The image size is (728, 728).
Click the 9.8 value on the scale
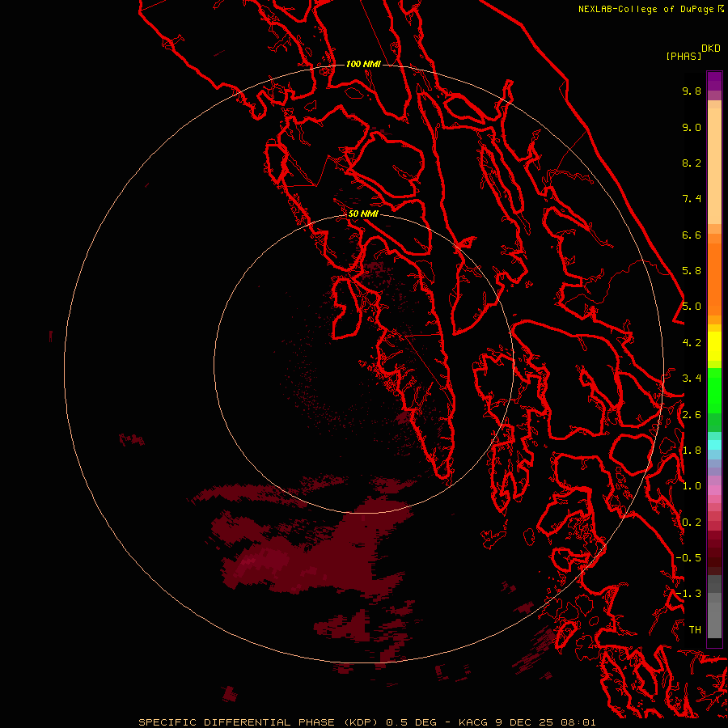pos(692,91)
